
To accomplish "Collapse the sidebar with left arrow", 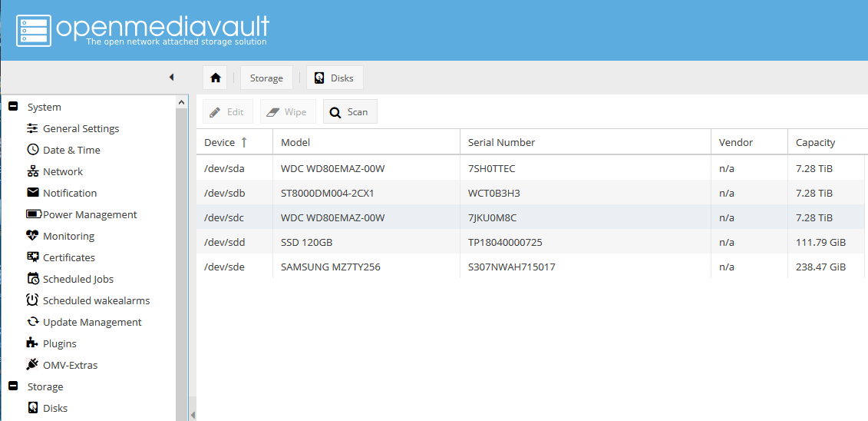I will point(172,78).
